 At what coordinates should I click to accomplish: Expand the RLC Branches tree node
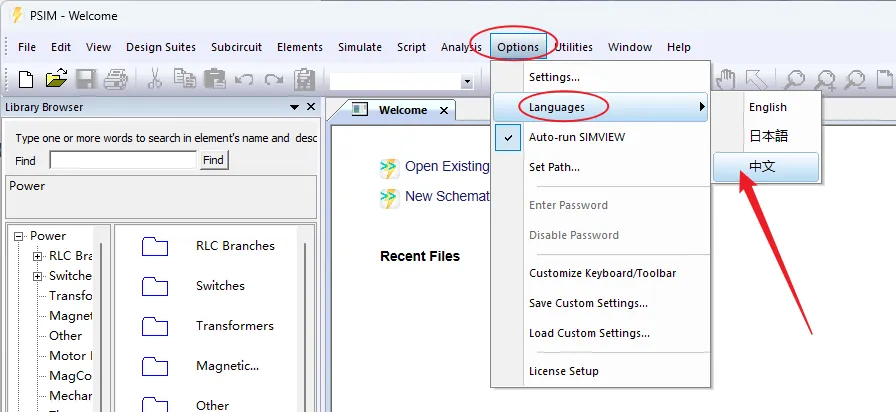[38, 257]
